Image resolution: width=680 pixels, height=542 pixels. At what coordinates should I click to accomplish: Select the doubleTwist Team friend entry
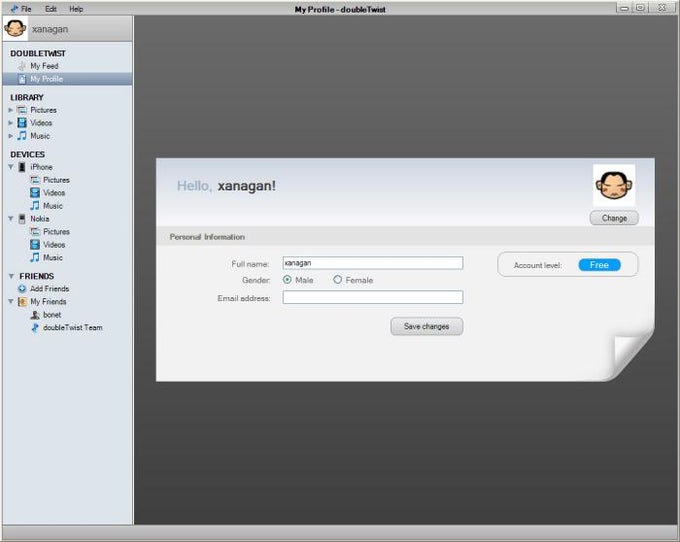73,328
